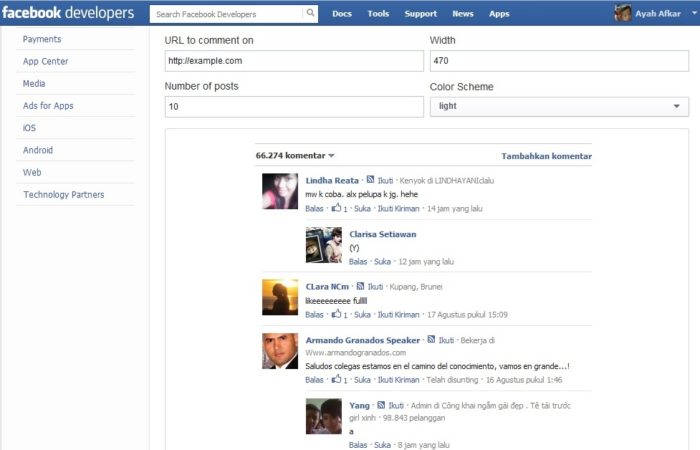Open Lindha Reata's profile name link

coord(332,180)
